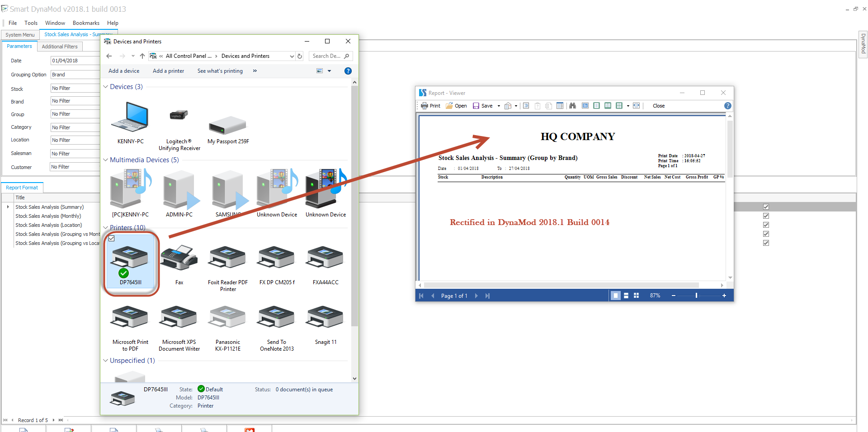868x432 pixels.
Task: Select continuous view mode in Report Viewer status bar
Action: (626, 296)
